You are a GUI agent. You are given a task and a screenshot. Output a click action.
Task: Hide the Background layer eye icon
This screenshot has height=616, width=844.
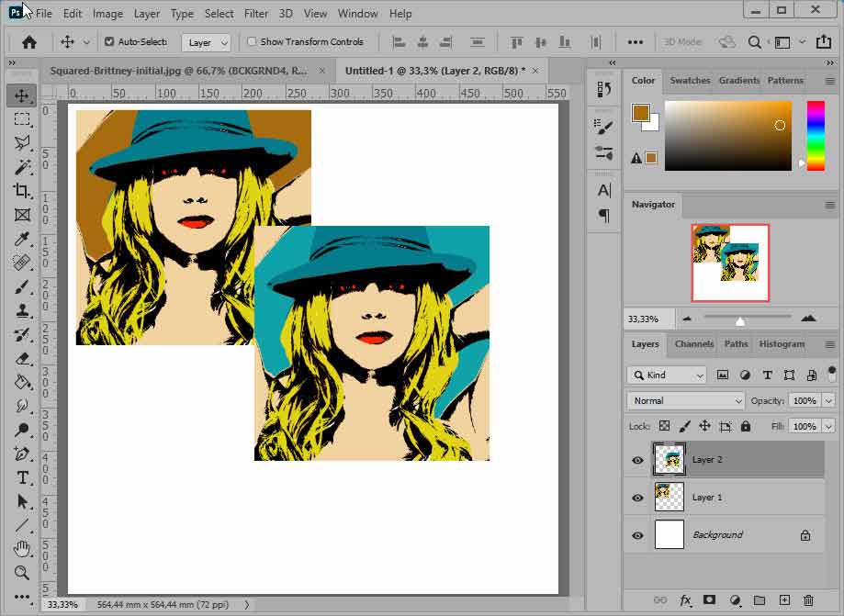[x=637, y=535]
